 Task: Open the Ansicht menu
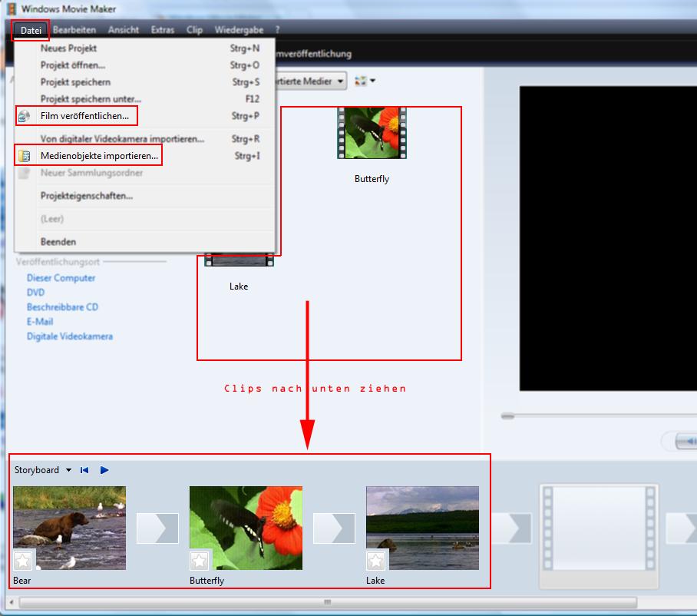(123, 30)
